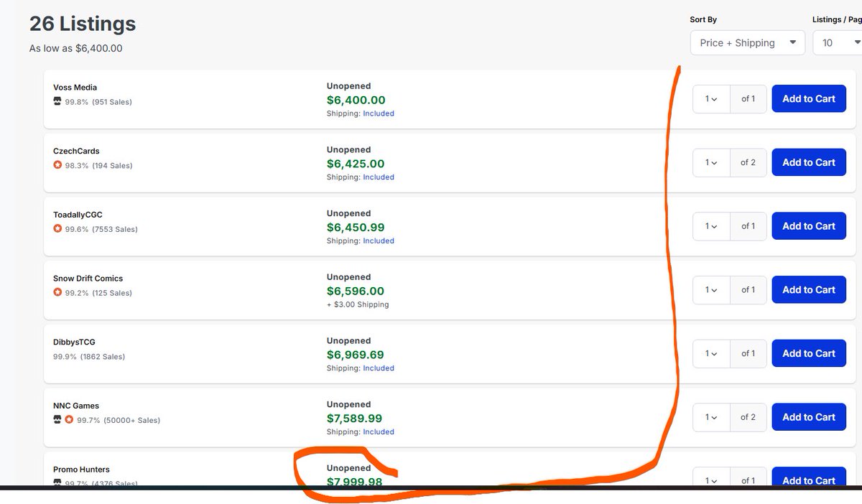
Task: Open the quantity dropdown for ToadallyCGC
Action: click(712, 226)
